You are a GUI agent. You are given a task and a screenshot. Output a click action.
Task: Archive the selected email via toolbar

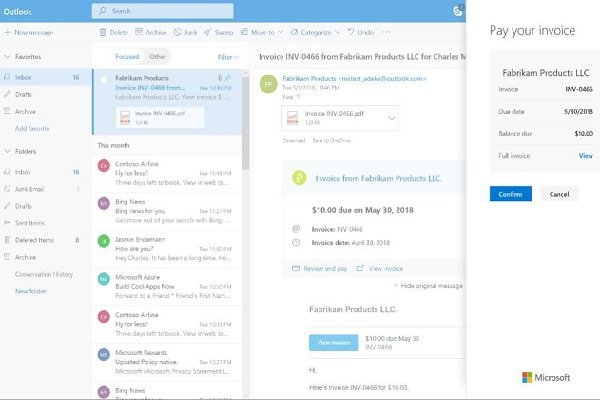(x=138, y=33)
